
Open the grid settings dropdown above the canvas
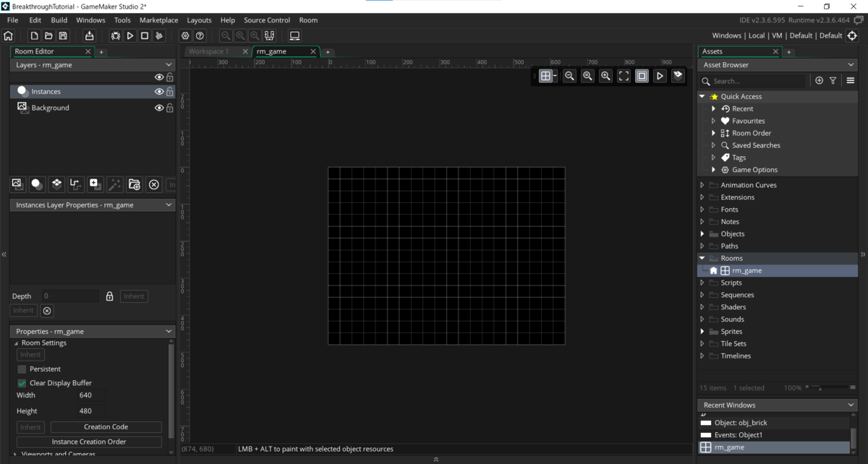[x=556, y=75]
